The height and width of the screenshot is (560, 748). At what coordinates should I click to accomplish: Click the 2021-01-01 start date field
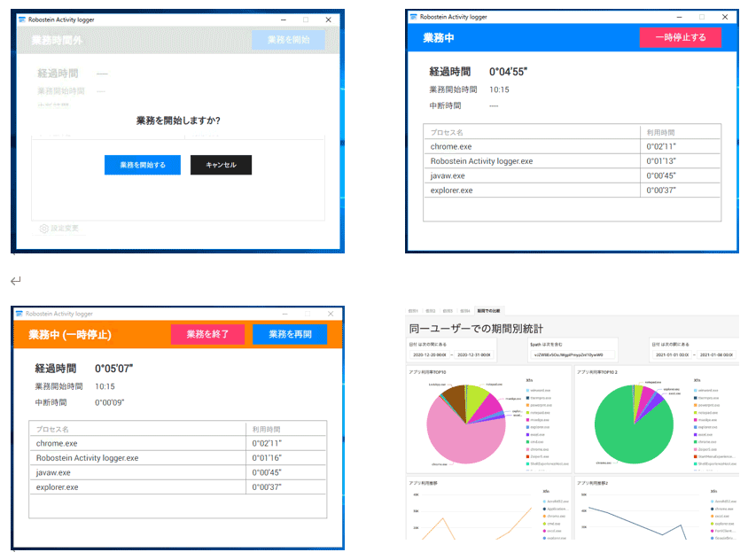coord(672,355)
